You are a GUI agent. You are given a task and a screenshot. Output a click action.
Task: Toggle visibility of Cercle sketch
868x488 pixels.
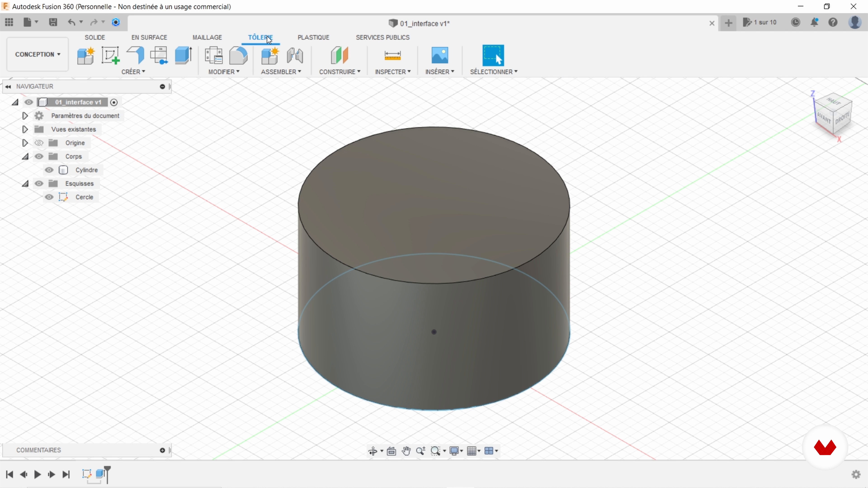49,197
